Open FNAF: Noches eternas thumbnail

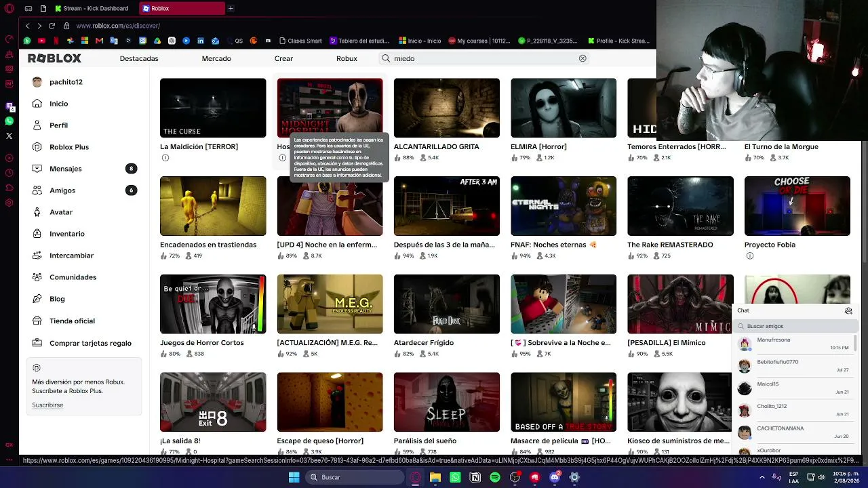pos(564,206)
